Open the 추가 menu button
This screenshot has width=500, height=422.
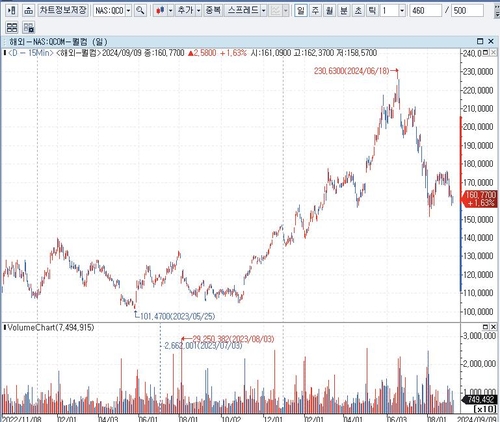click(x=185, y=11)
